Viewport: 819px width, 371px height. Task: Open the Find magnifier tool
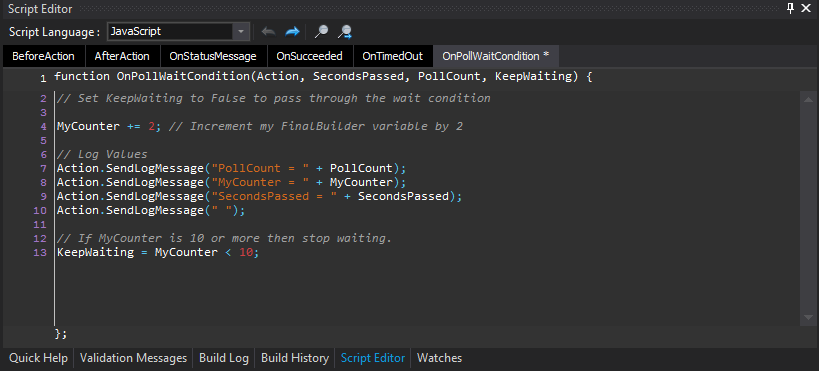pyautogui.click(x=321, y=32)
